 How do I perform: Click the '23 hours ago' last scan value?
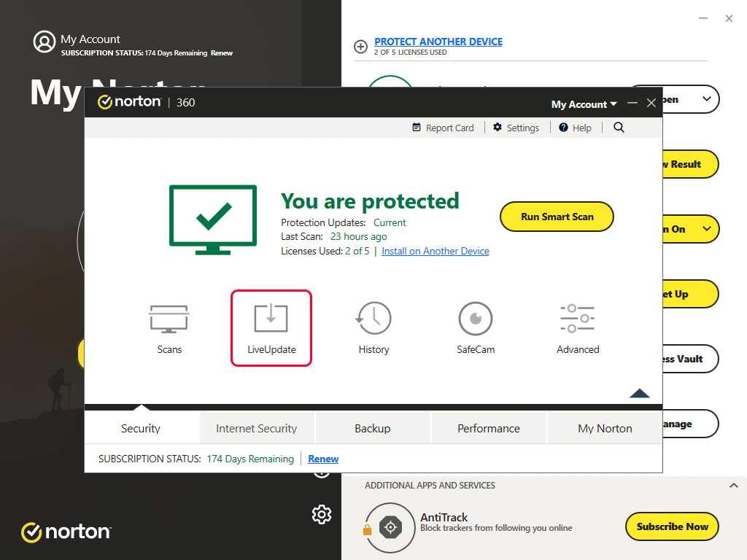tap(359, 237)
